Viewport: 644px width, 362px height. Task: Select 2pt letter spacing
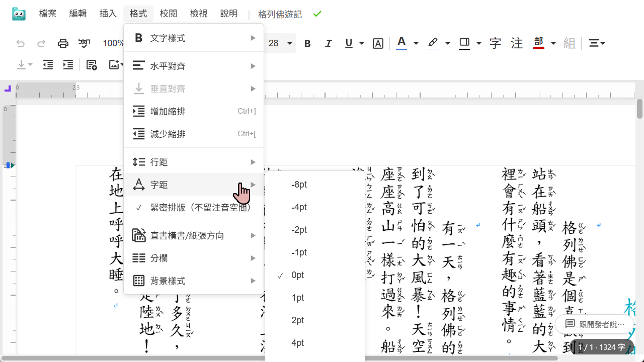click(x=315, y=320)
